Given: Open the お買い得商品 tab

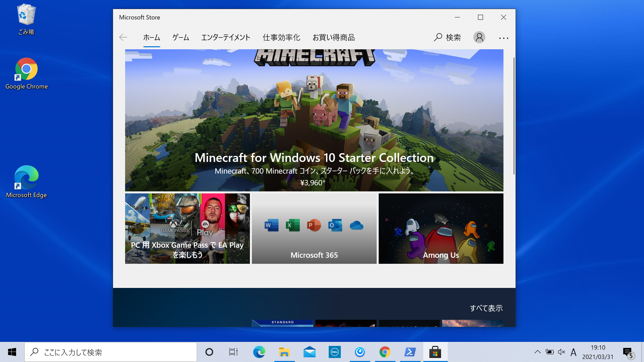Looking at the screenshot, I should coord(334,38).
